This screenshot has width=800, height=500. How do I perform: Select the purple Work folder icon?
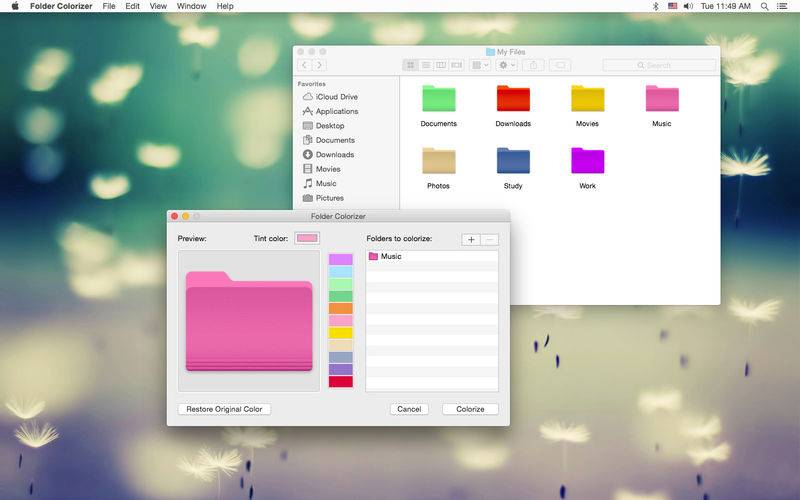tap(587, 161)
